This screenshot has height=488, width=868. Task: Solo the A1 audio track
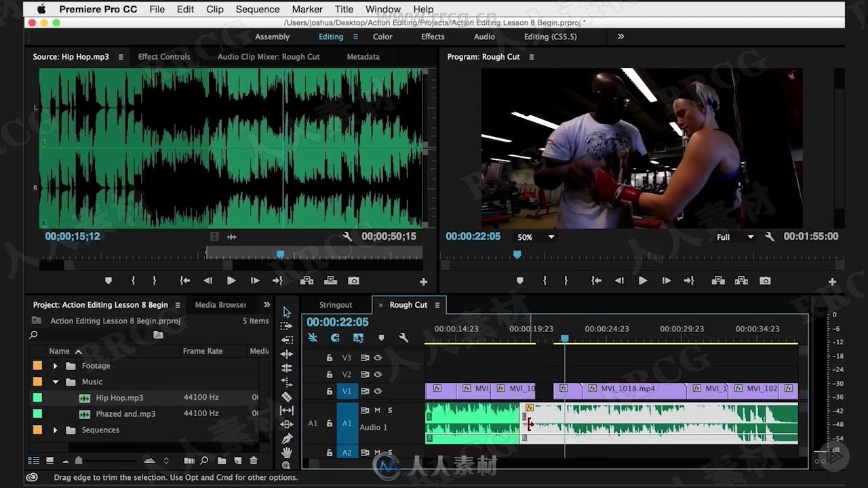390,410
